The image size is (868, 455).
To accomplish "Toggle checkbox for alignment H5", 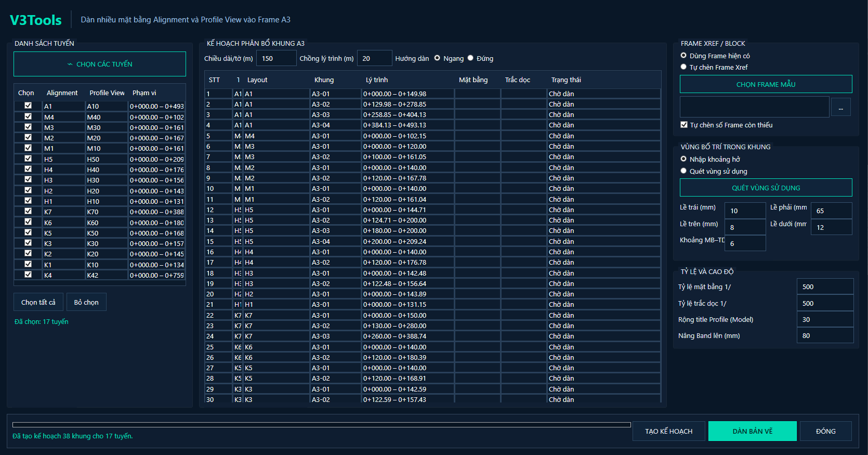I will pos(28,159).
